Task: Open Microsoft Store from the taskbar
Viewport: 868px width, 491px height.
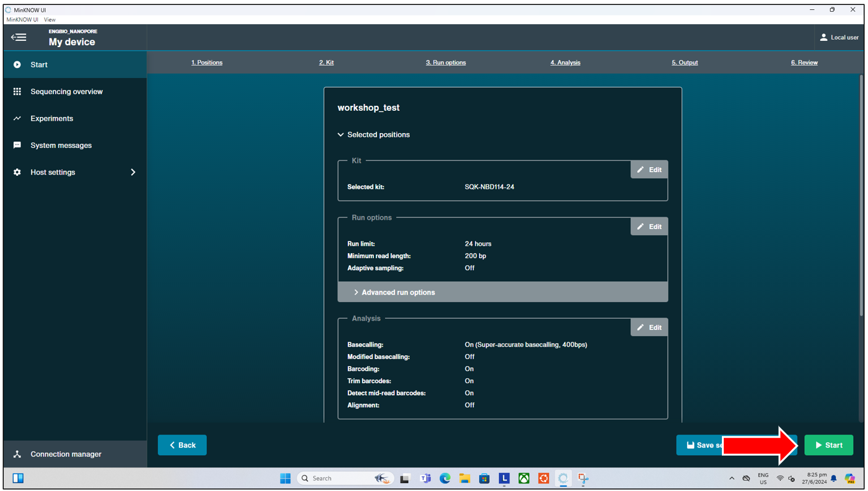Action: [x=484, y=478]
